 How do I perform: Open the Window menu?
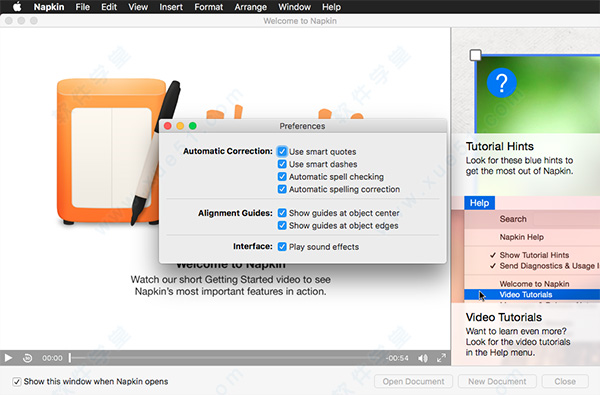point(294,7)
